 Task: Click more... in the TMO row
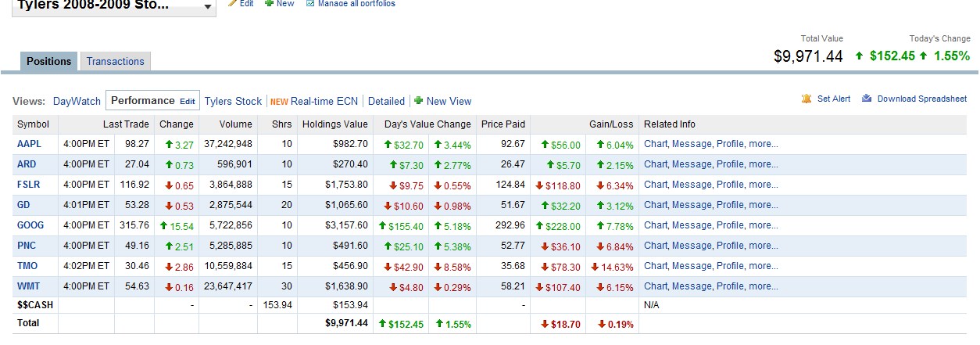pyautogui.click(x=764, y=266)
